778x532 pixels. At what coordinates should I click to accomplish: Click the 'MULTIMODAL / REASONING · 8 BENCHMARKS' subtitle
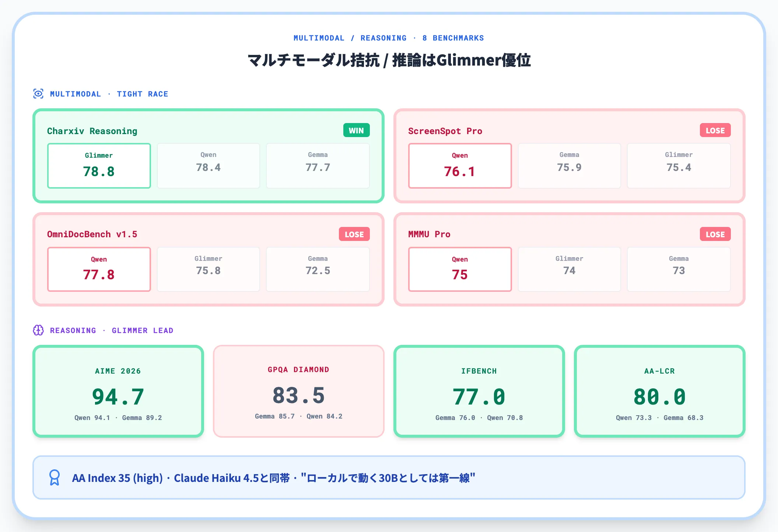[389, 38]
